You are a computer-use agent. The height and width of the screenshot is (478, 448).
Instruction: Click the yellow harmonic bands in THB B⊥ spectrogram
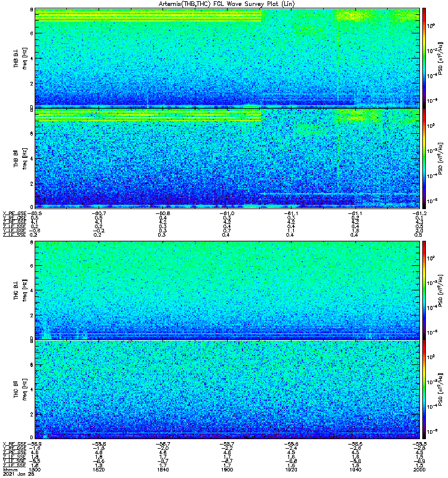pyautogui.click(x=148, y=16)
